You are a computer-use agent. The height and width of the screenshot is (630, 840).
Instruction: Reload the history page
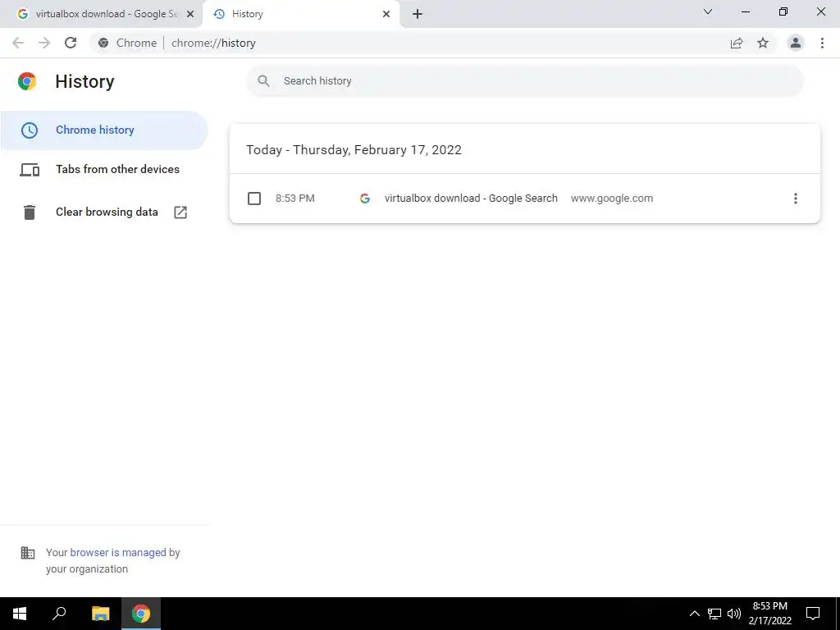[x=71, y=43]
